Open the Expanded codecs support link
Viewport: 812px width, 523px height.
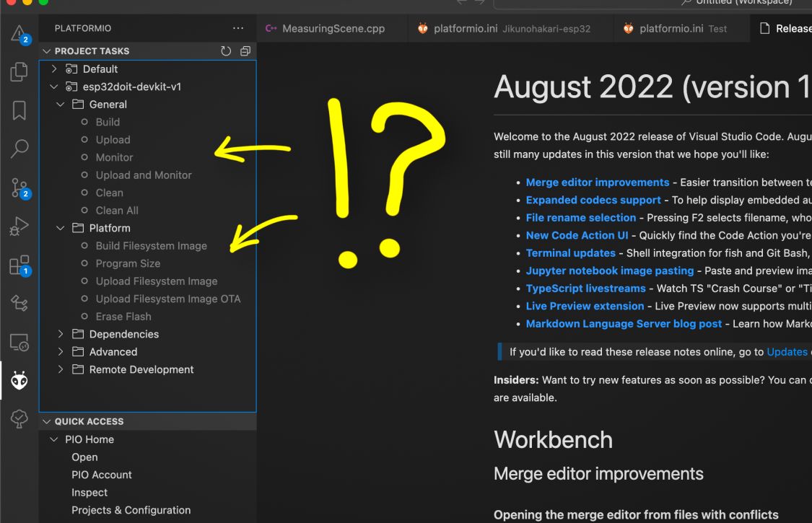(593, 200)
